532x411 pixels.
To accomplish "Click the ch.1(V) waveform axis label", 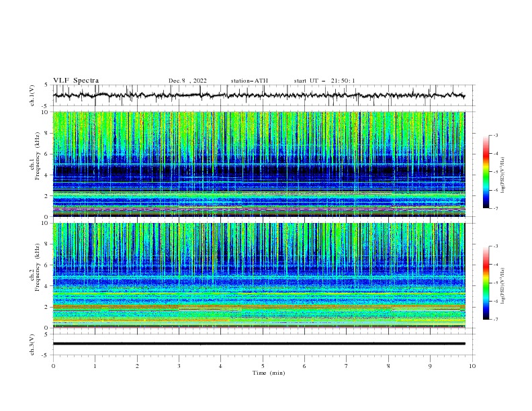I will point(32,95).
